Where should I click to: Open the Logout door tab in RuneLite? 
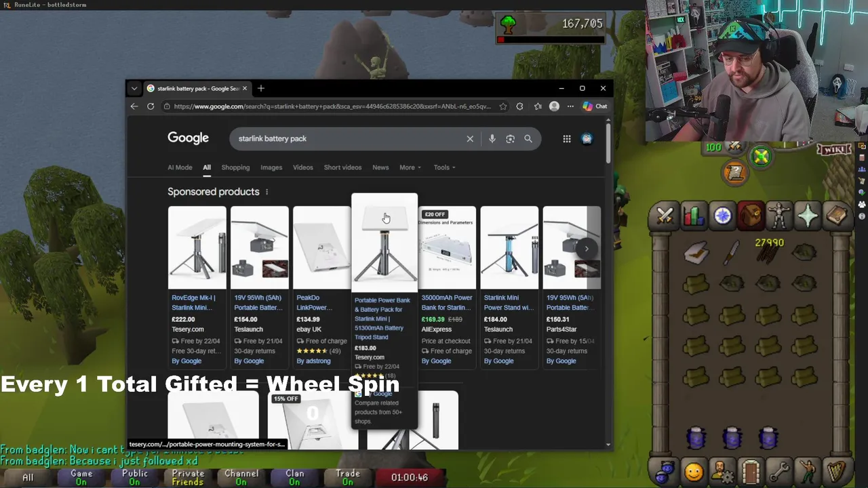coord(751,470)
